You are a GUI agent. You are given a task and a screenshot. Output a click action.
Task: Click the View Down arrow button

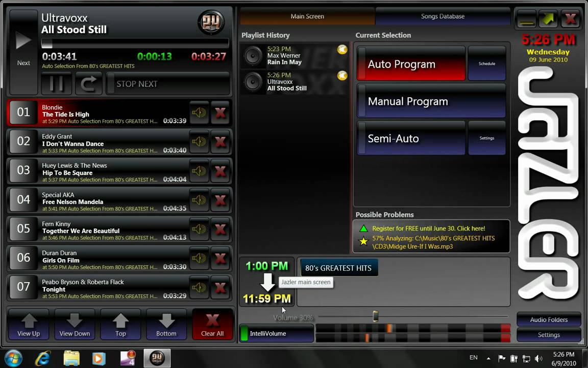[75, 325]
